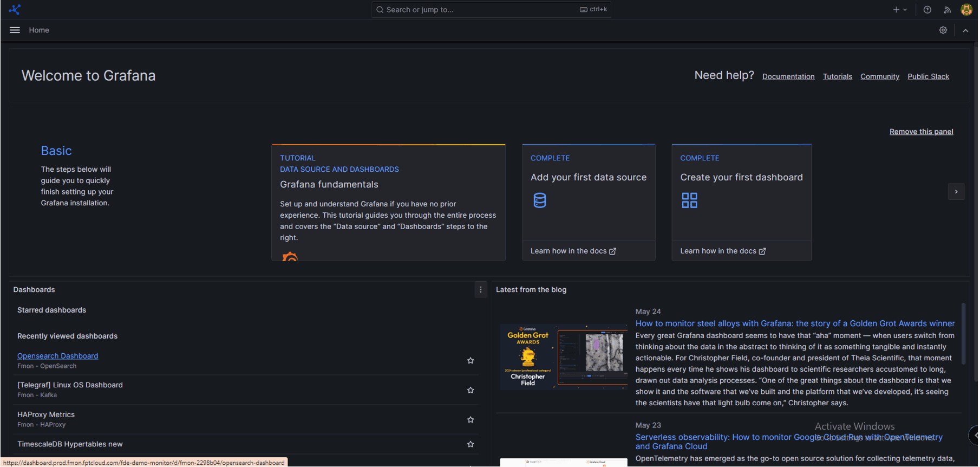Click the Recently viewed dashboards heading

click(x=67, y=336)
